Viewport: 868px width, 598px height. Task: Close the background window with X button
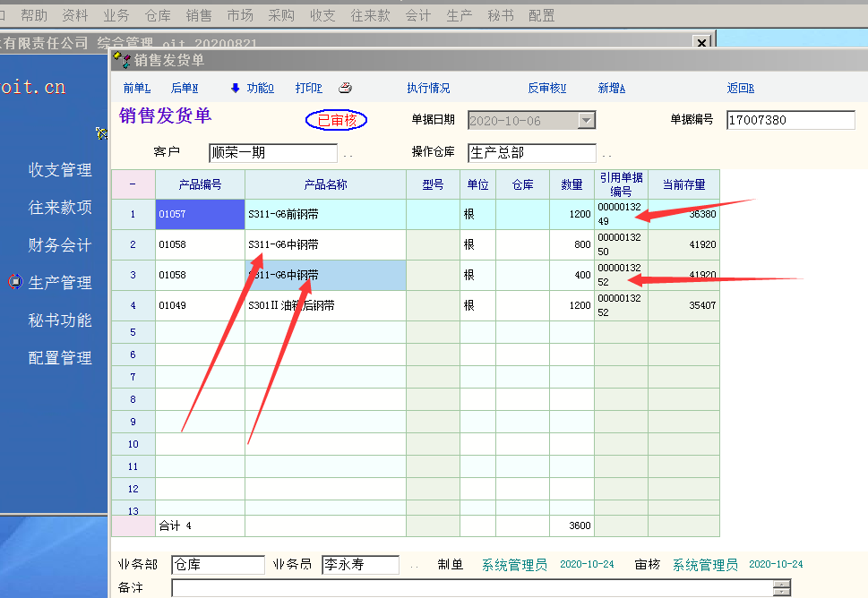pyautogui.click(x=701, y=42)
